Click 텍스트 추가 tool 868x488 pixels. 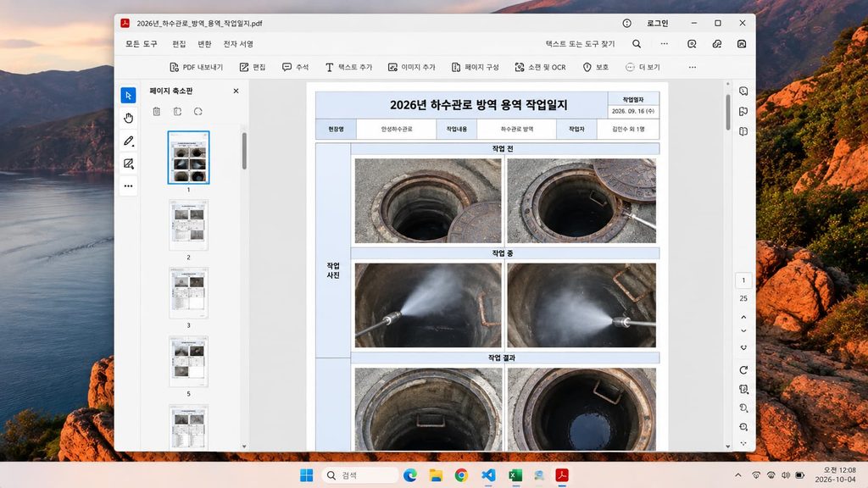coord(348,67)
